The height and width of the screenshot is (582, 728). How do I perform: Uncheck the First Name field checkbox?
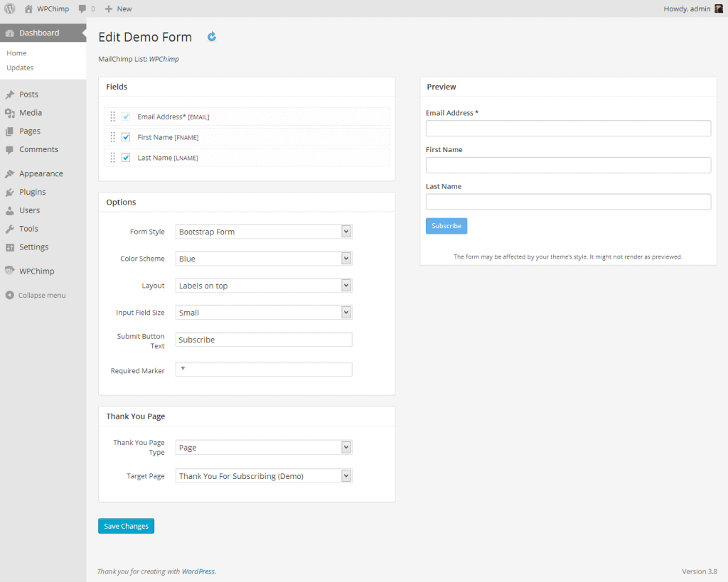point(126,137)
